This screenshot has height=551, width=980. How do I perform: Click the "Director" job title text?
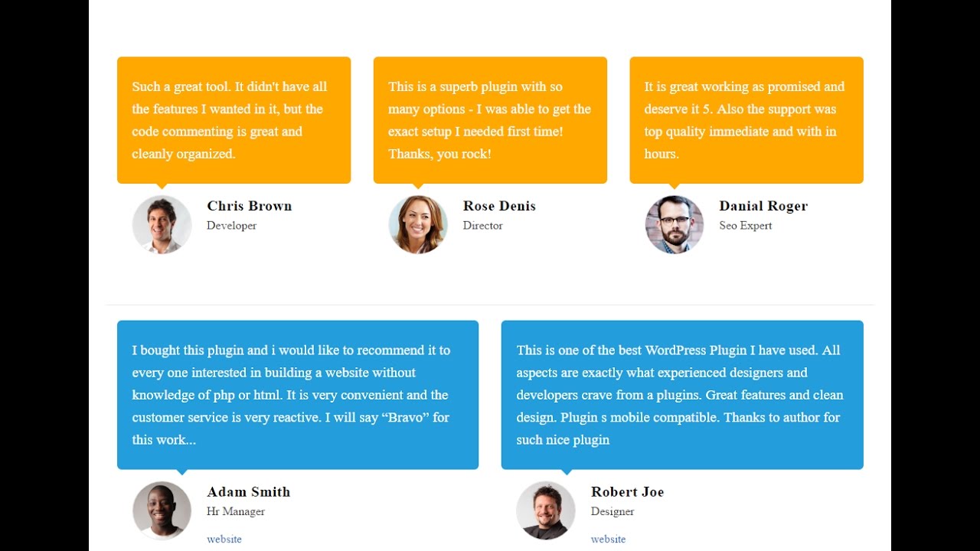click(483, 226)
